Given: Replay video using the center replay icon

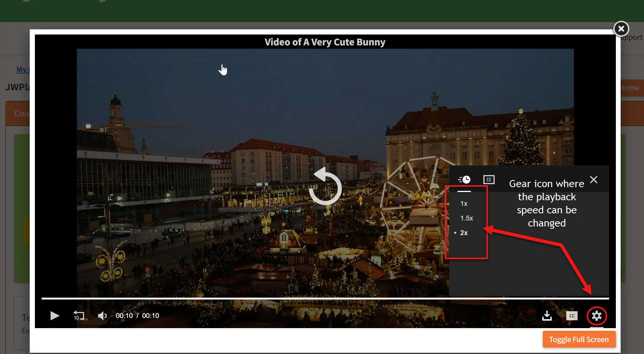Looking at the screenshot, I should (325, 186).
